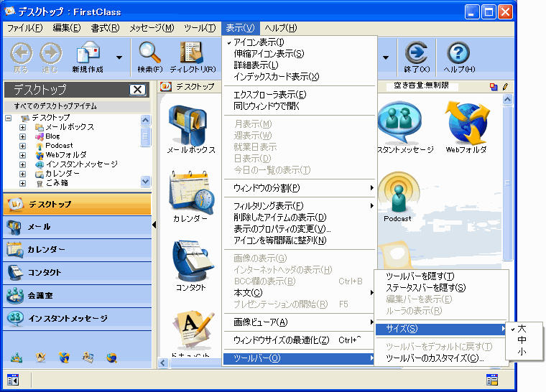This screenshot has width=546, height=392.
Task: Open the Podcast desktop icon
Action: coord(397,194)
